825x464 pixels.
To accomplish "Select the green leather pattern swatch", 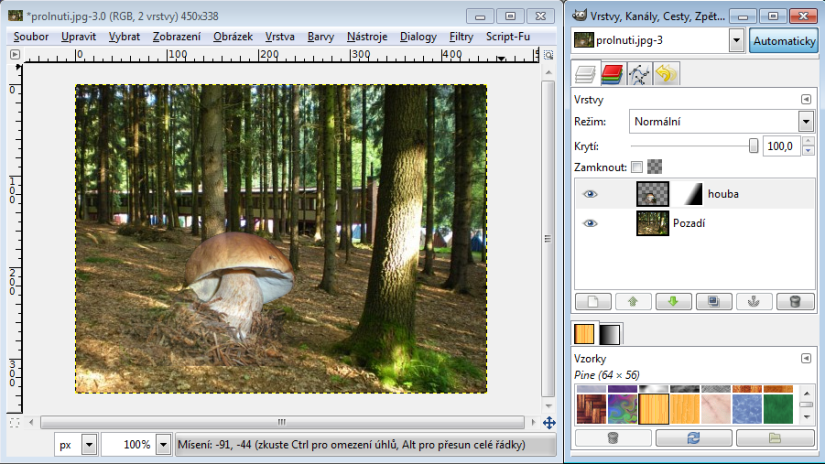I will [778, 409].
